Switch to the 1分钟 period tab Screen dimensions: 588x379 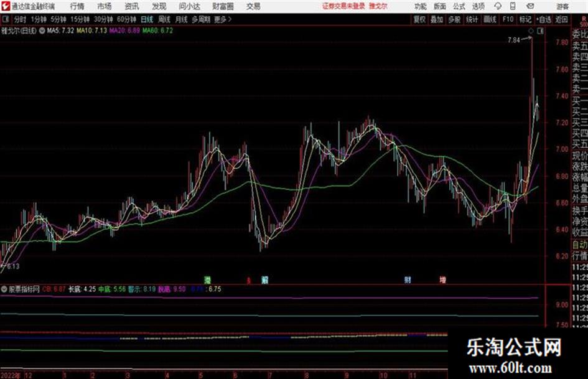coord(38,19)
